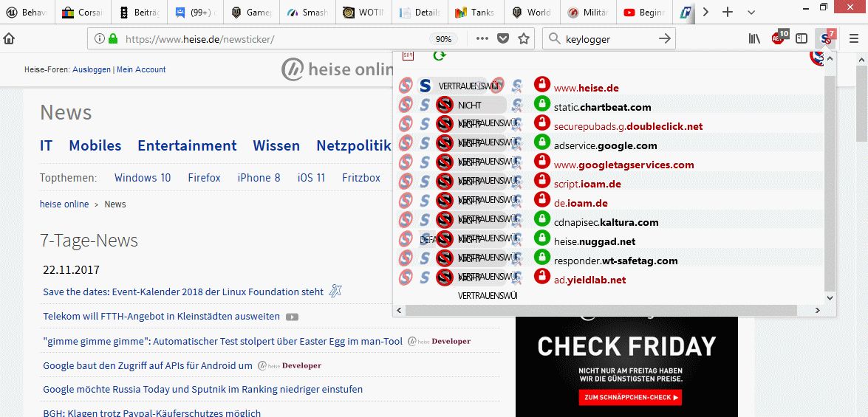The height and width of the screenshot is (417, 868).
Task: Click the Ausloggen link
Action: tap(92, 69)
